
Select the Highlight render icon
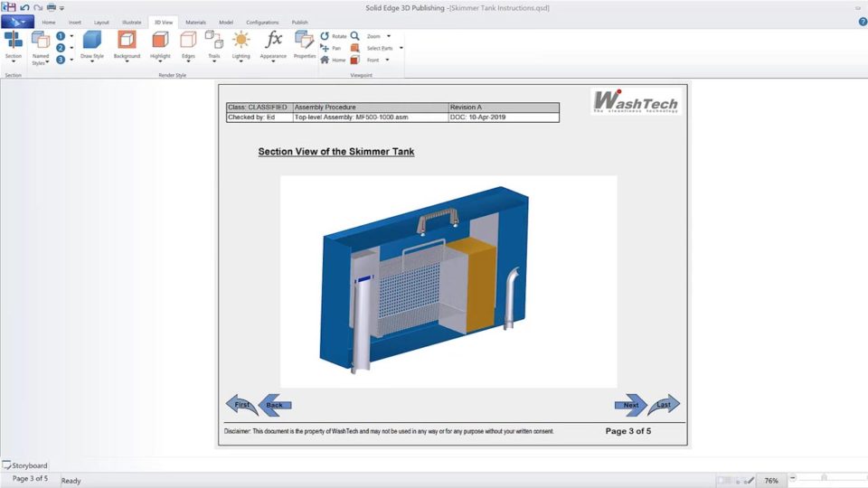[x=160, y=40]
